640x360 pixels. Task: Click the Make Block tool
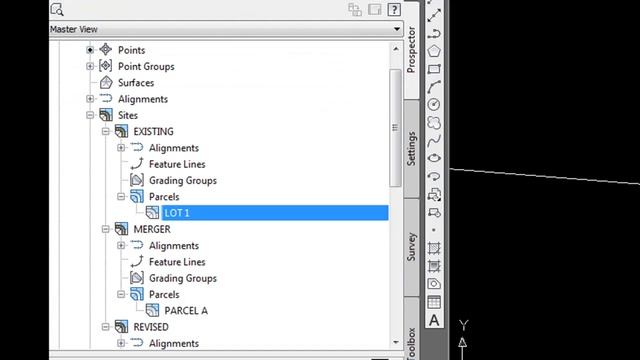434,213
